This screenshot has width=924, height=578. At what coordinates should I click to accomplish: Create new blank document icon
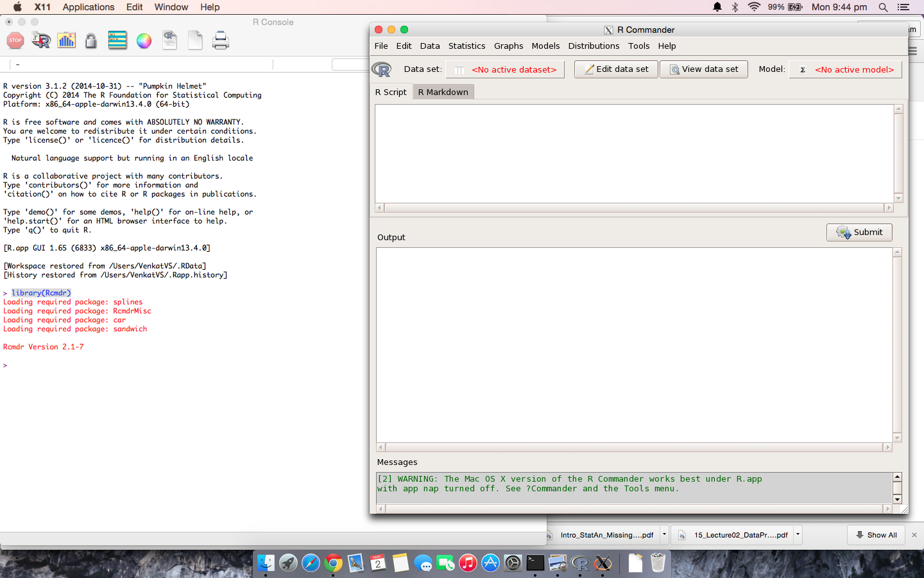195,40
